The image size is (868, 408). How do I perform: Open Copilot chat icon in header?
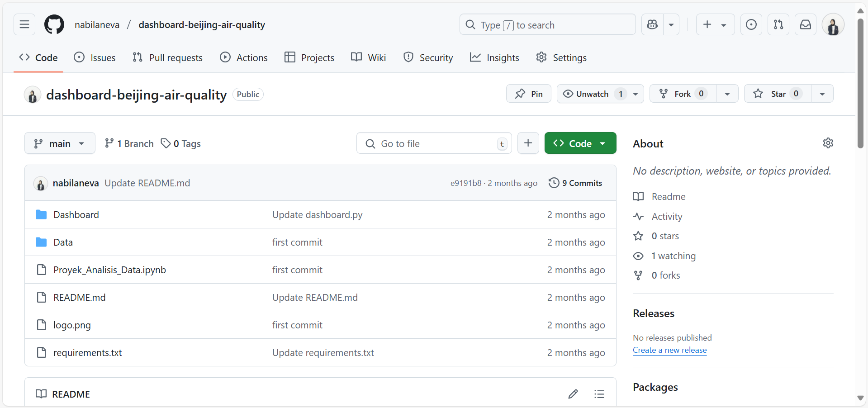(x=652, y=24)
